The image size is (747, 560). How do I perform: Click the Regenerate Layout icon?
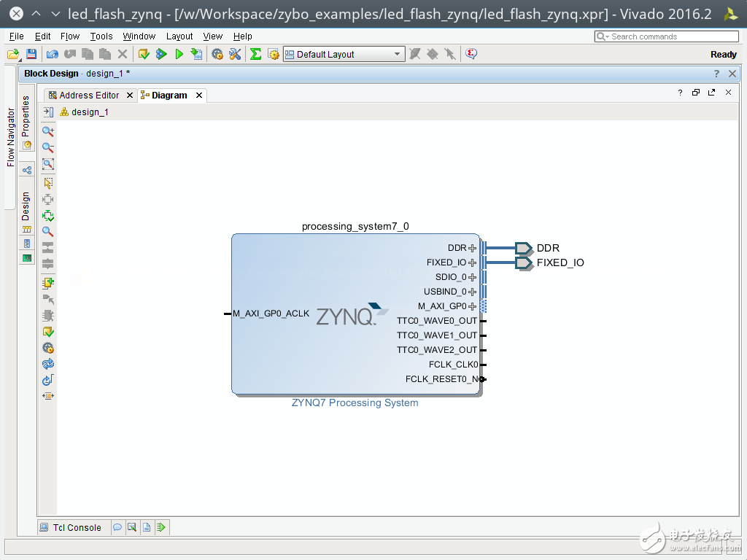point(48,364)
